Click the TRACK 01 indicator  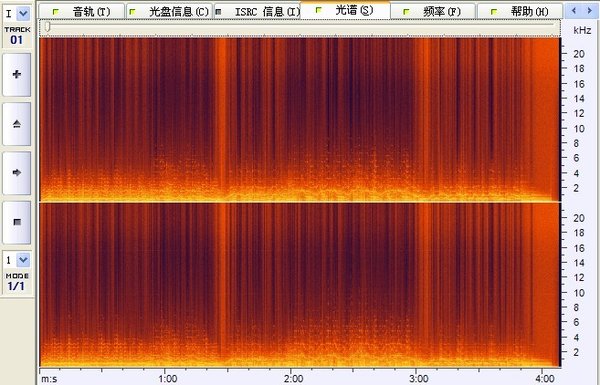(x=17, y=36)
